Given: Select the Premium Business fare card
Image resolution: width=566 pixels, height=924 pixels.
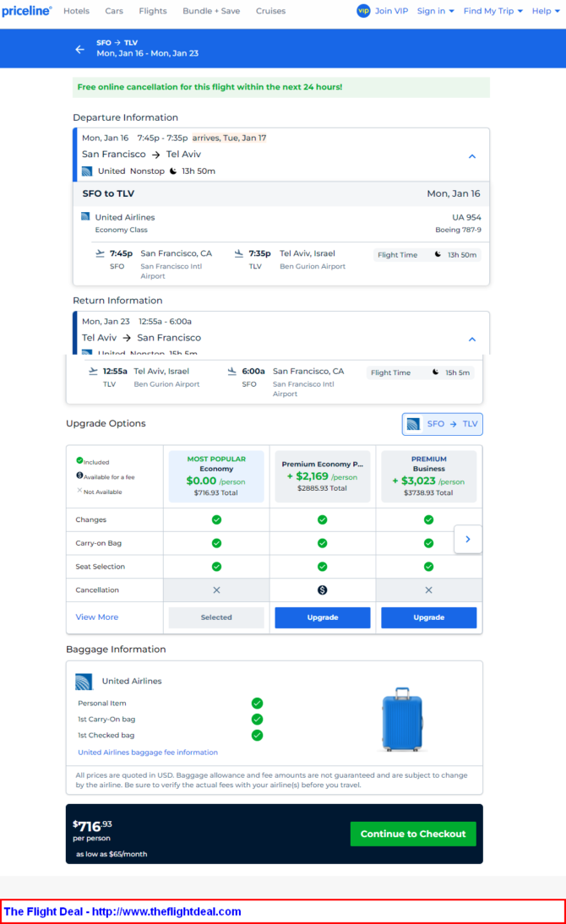Looking at the screenshot, I should (428, 476).
